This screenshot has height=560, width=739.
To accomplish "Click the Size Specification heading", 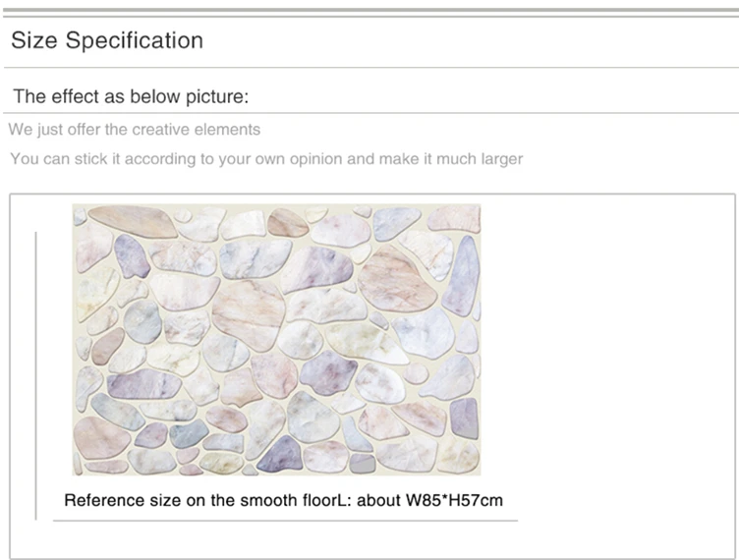I will [107, 40].
